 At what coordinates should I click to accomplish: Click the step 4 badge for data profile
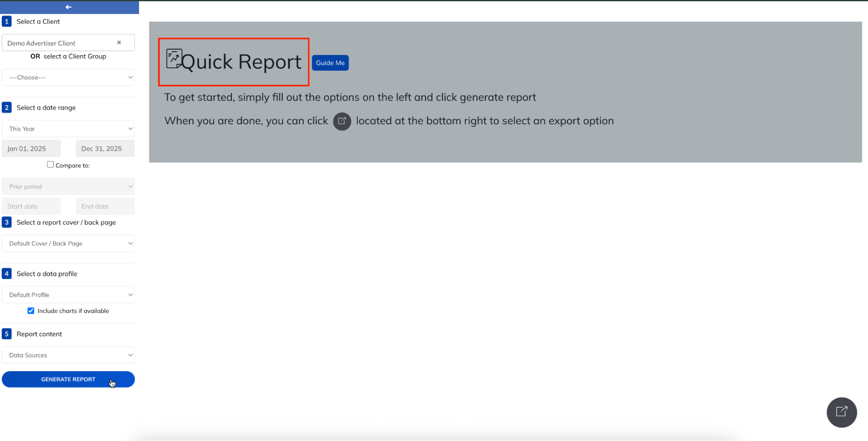[x=7, y=273]
